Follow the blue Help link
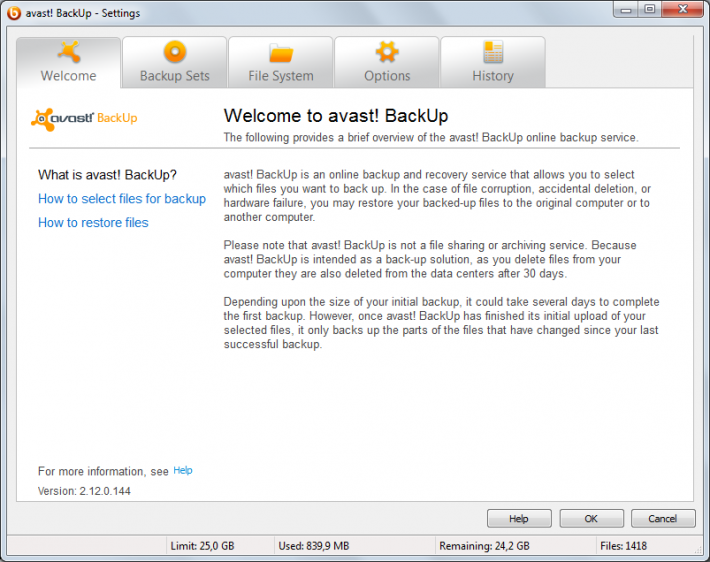710x562 pixels. (x=183, y=471)
